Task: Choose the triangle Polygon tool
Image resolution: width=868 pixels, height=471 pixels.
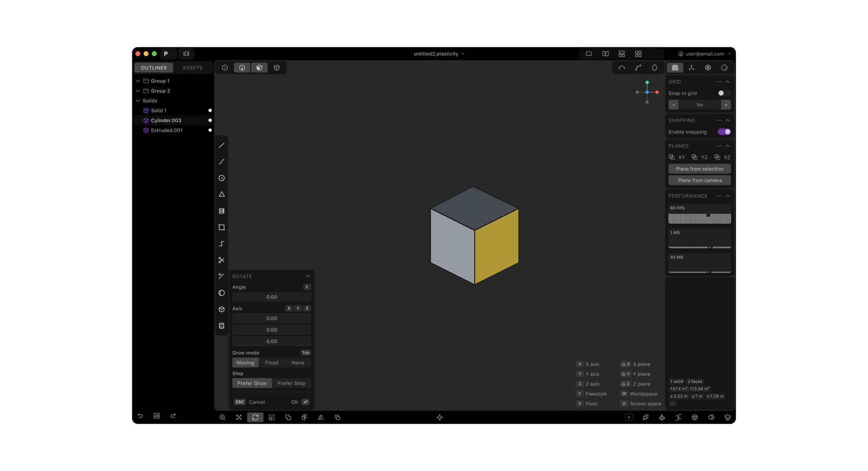Action: tap(221, 194)
